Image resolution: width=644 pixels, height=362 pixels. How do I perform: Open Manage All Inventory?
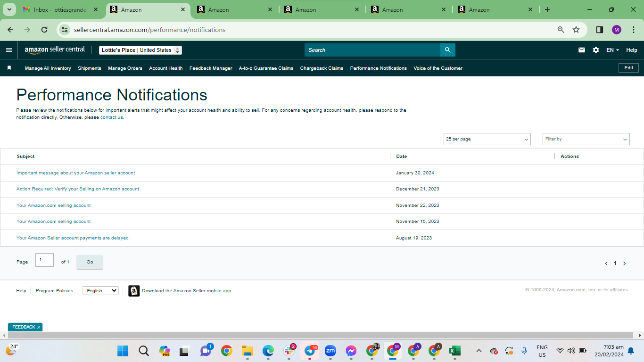point(48,68)
